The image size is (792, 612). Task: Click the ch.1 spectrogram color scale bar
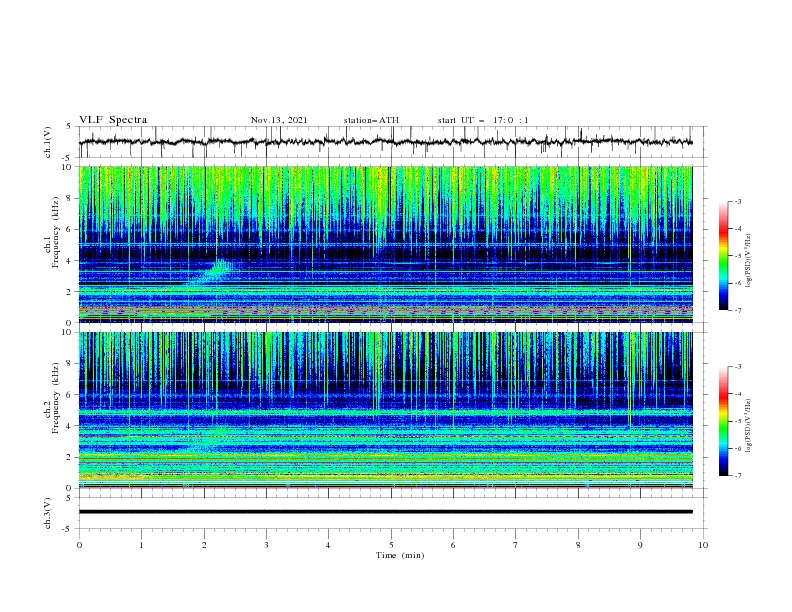point(723,256)
